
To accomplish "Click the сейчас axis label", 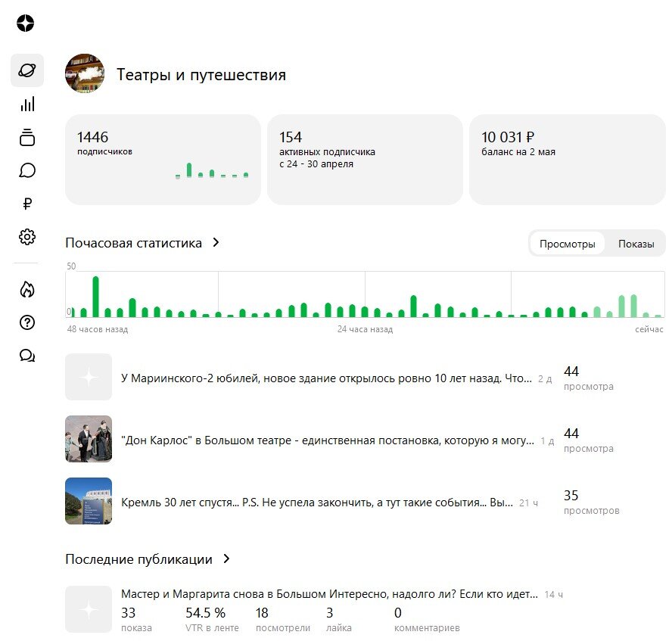I will click(649, 329).
